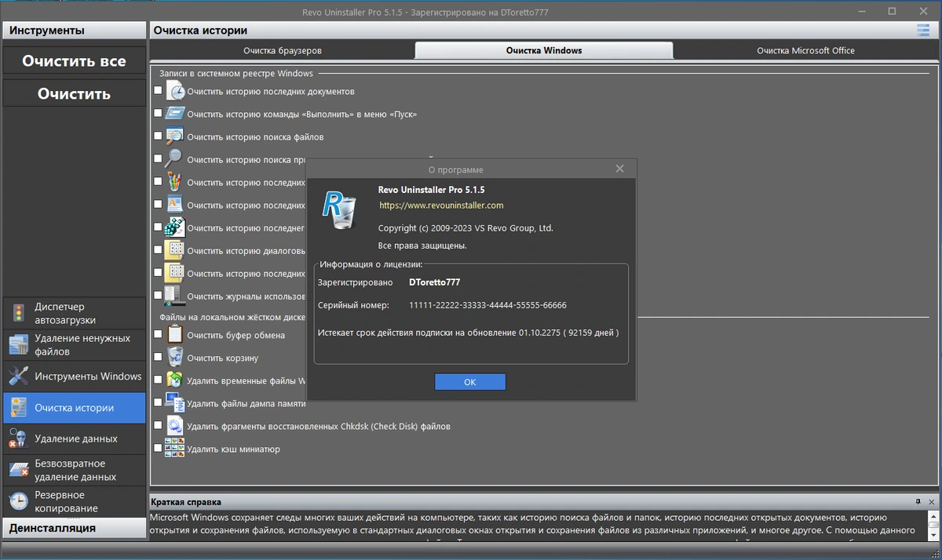Expand the 'Инструменты' sidebar section
The height and width of the screenshot is (560, 942).
(74, 31)
